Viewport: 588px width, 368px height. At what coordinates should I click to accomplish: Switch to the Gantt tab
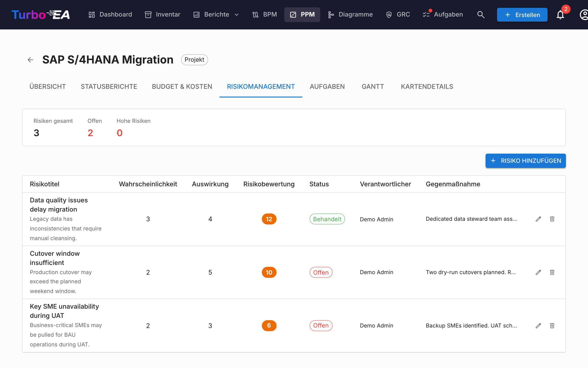(x=373, y=87)
